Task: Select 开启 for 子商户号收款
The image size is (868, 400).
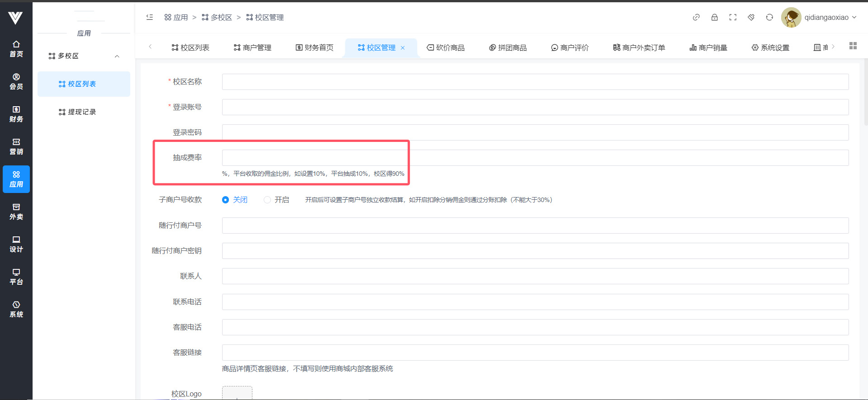Action: (x=267, y=200)
